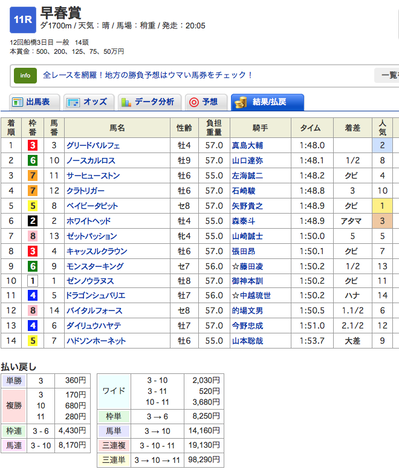Click the 単勝 payout label
Screen dimensions: 399x475
pyautogui.click(x=14, y=381)
